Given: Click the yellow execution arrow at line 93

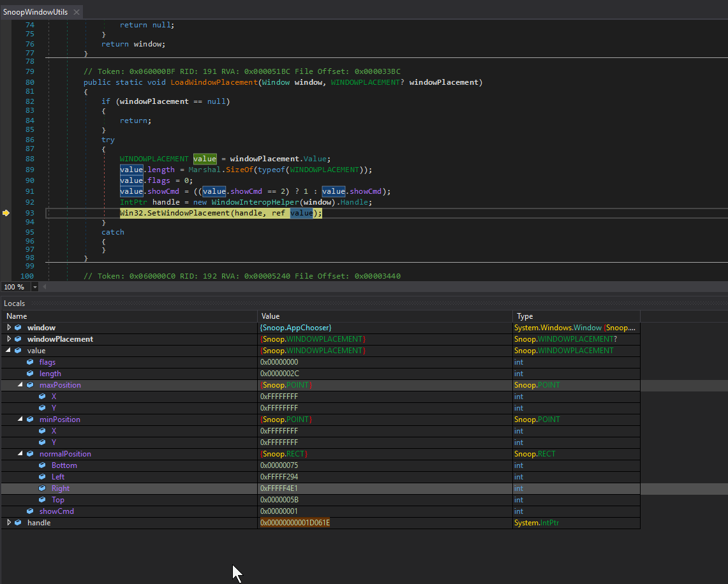Looking at the screenshot, I should click(x=6, y=213).
